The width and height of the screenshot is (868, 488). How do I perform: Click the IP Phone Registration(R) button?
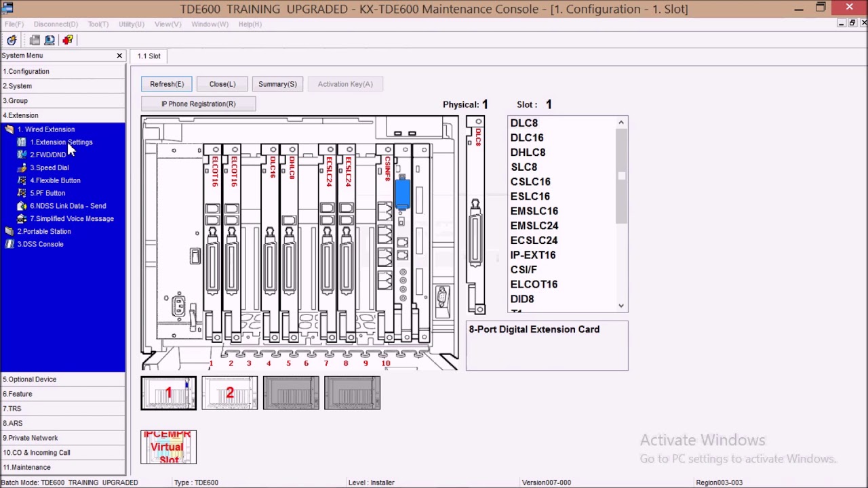click(x=199, y=104)
